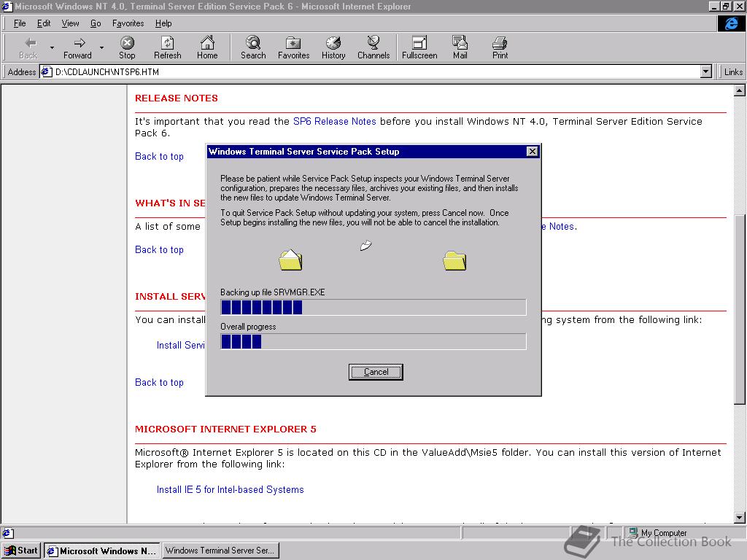The image size is (747, 560).
Task: Switch to Fullscreen view
Action: click(419, 48)
